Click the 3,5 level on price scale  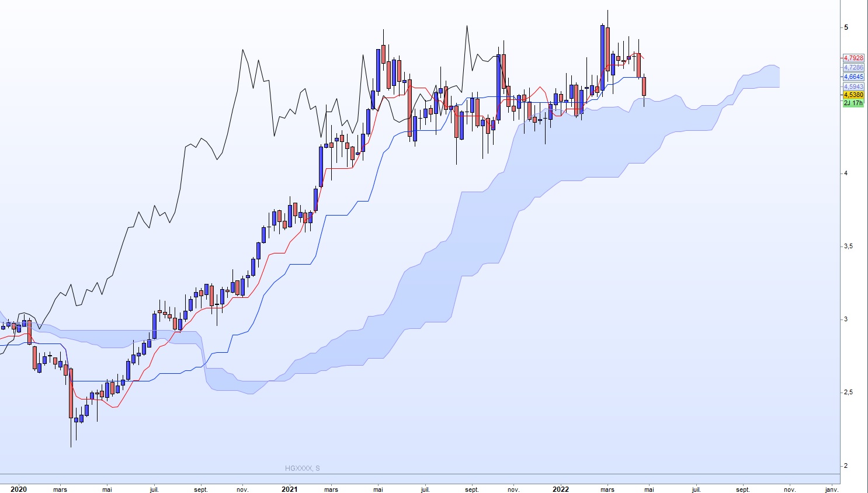click(x=849, y=246)
